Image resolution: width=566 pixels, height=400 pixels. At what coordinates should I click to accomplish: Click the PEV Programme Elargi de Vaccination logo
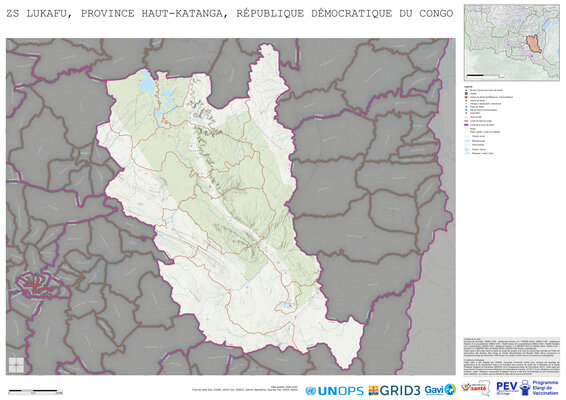click(x=527, y=388)
